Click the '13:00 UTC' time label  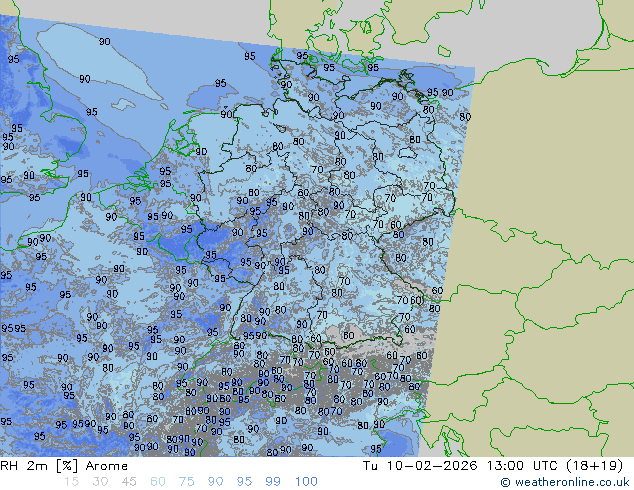[x=523, y=466]
